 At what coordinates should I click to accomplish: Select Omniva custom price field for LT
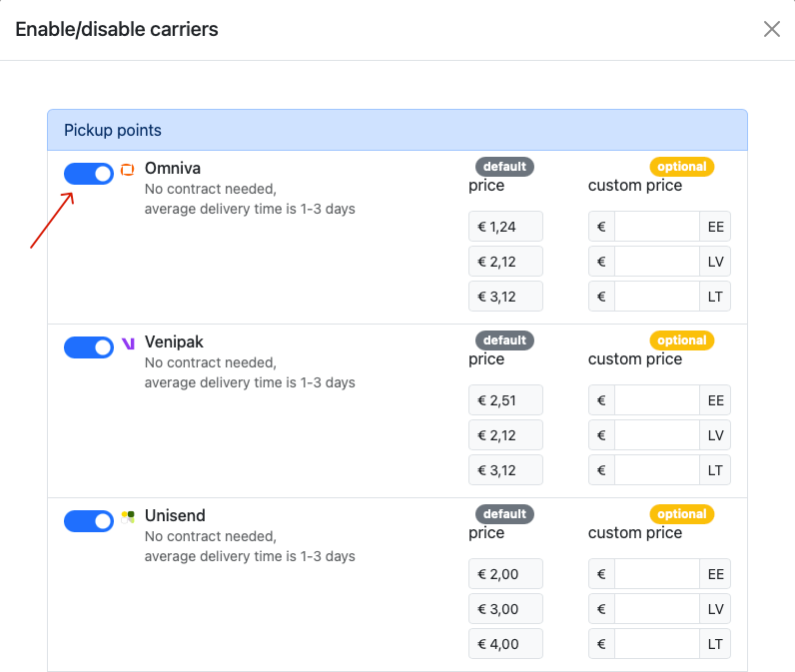[656, 297]
